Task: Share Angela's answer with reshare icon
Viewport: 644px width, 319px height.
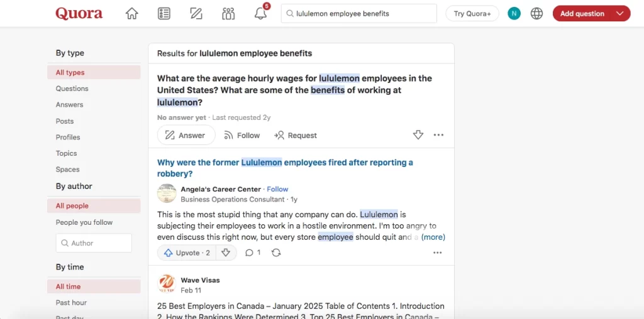Action: pos(277,252)
